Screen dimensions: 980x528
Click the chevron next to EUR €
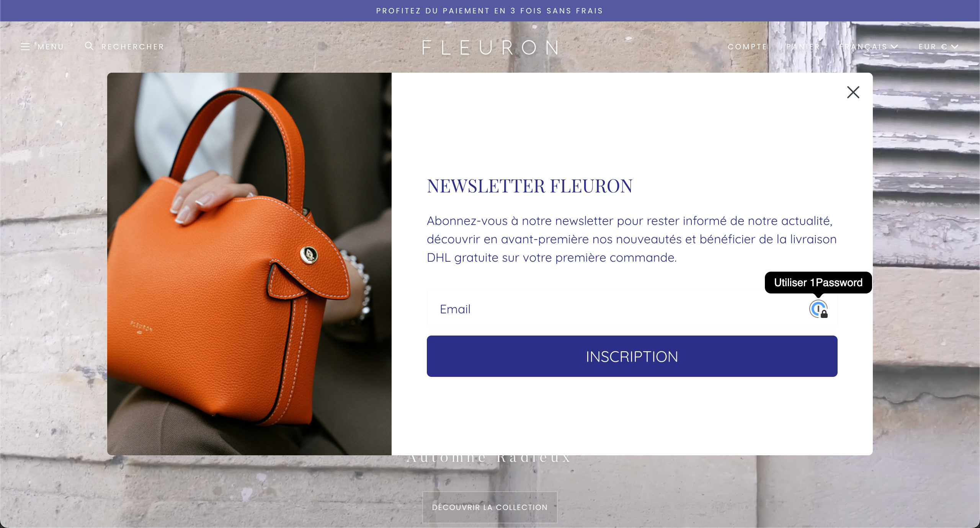point(955,47)
